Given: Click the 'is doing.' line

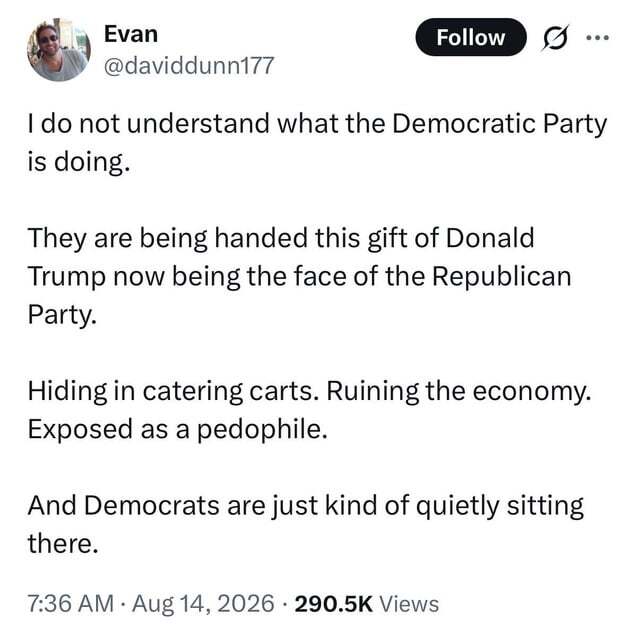Looking at the screenshot, I should (x=79, y=162).
